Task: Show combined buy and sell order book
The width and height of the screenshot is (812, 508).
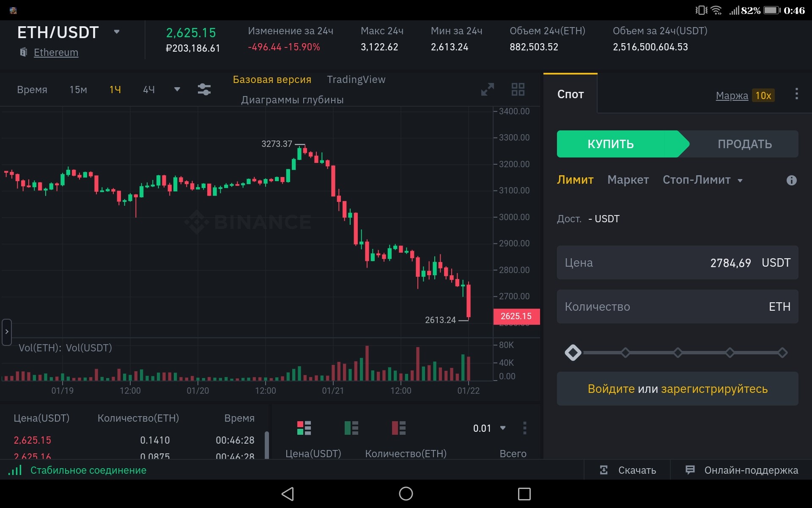Action: pyautogui.click(x=304, y=428)
